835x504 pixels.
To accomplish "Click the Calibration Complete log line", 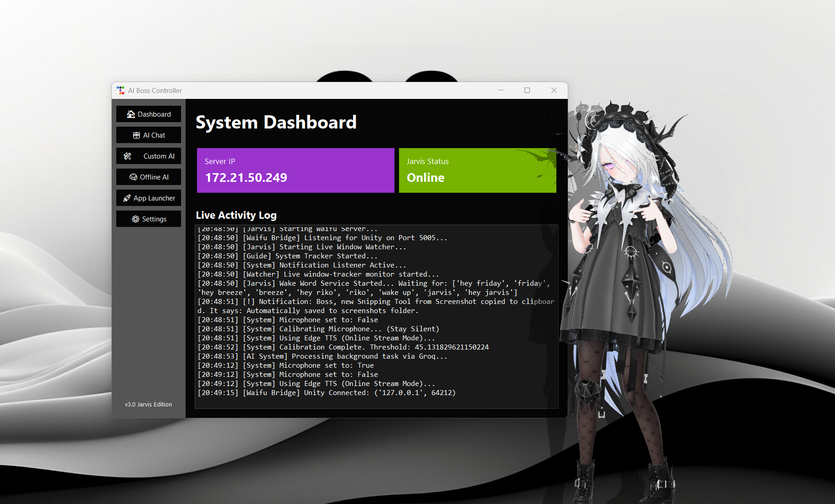I will tap(343, 347).
